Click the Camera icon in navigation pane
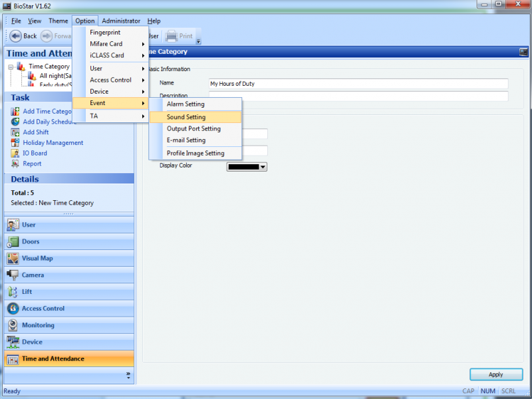The width and height of the screenshot is (532, 399). [13, 275]
